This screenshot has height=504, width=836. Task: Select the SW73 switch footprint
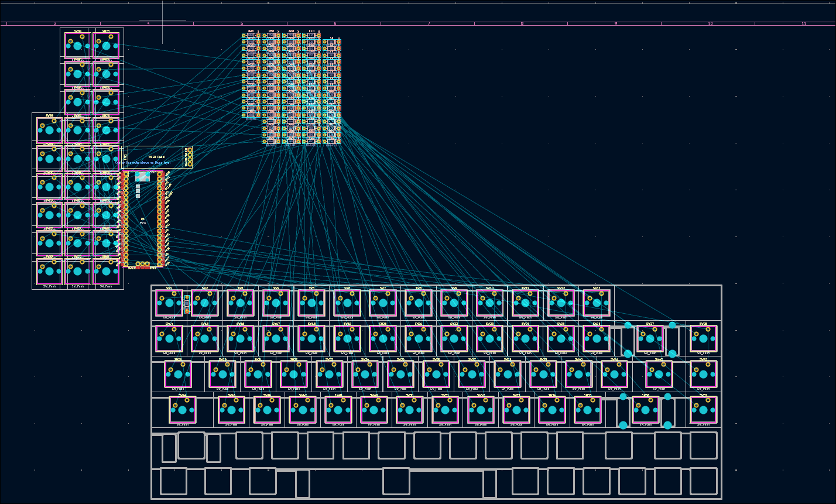click(106, 45)
